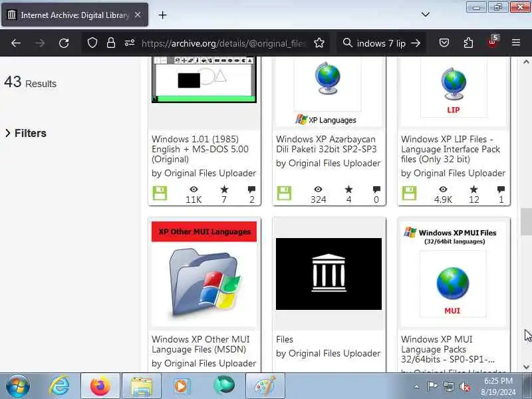The height and width of the screenshot is (399, 532).
Task: Open Windows XP MUI Language Packs link
Action: pos(448,349)
